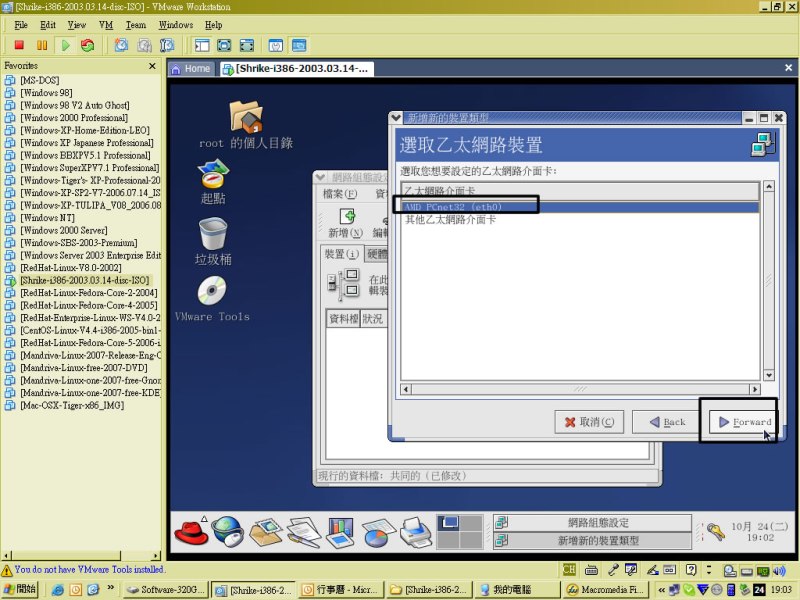Click the network configuration taskbar entry

click(592, 522)
